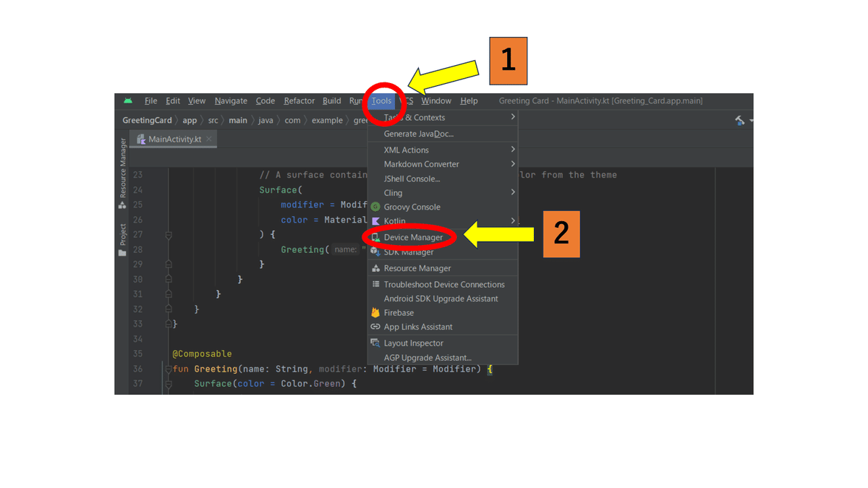Open the Refactor menu
The image size is (868, 488).
tap(299, 101)
